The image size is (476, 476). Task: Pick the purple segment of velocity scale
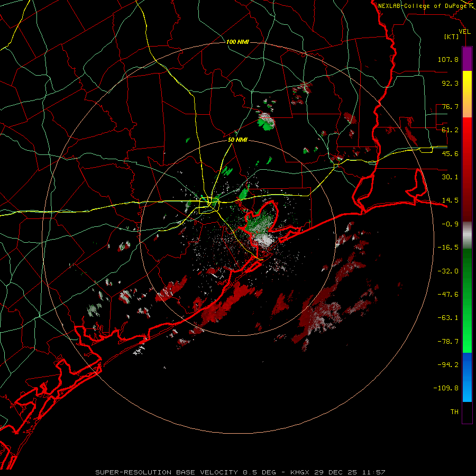point(467,59)
